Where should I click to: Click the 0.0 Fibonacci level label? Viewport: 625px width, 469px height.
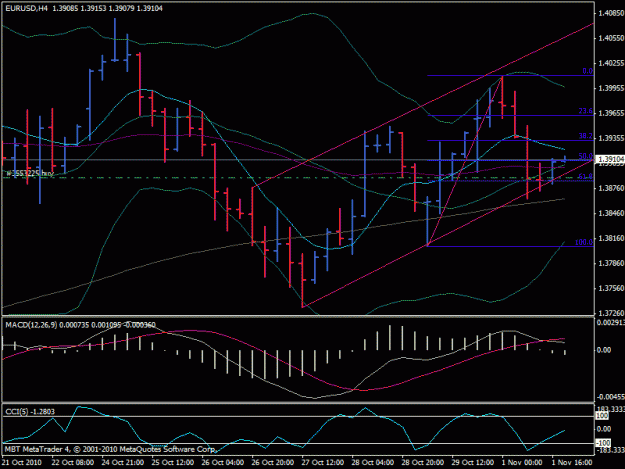[588, 71]
